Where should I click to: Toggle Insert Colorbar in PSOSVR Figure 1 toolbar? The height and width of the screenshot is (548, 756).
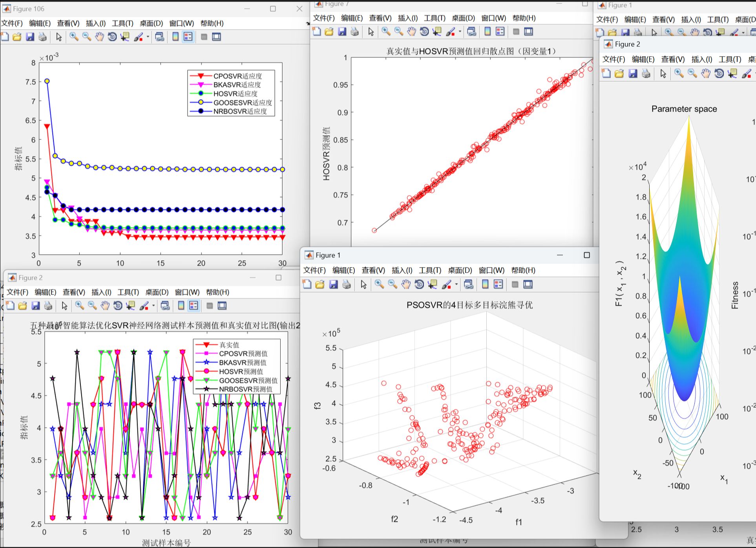(x=485, y=284)
